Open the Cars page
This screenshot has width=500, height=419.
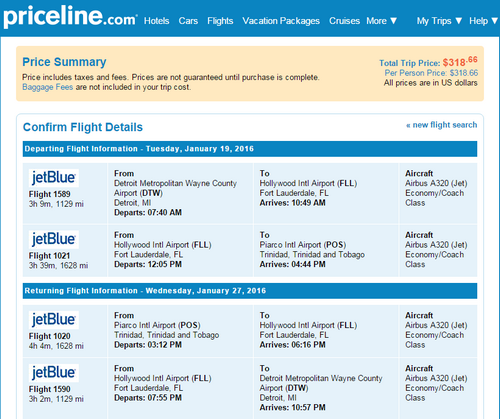pyautogui.click(x=188, y=21)
